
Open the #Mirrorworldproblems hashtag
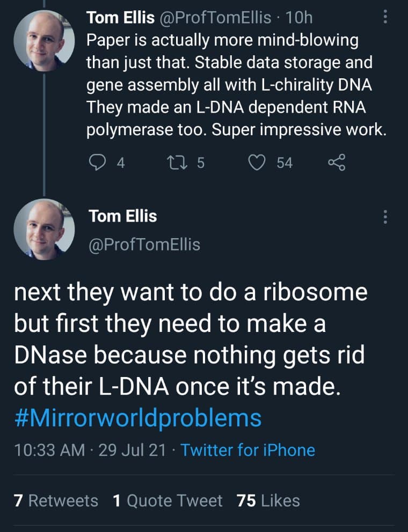tap(137, 418)
